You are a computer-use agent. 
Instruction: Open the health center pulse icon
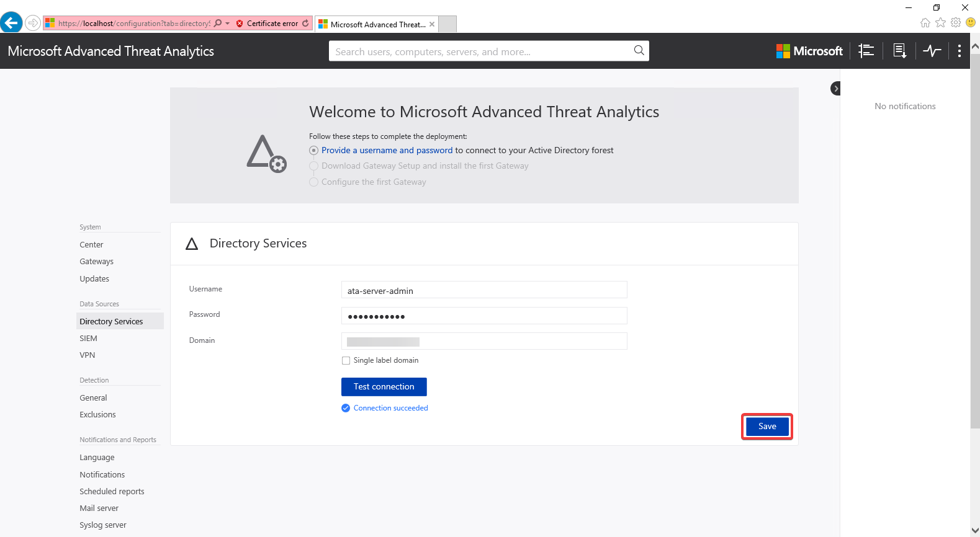tap(932, 51)
